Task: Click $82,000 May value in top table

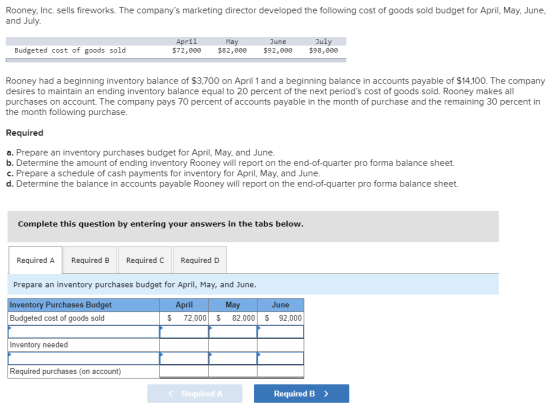Action: pos(232,50)
